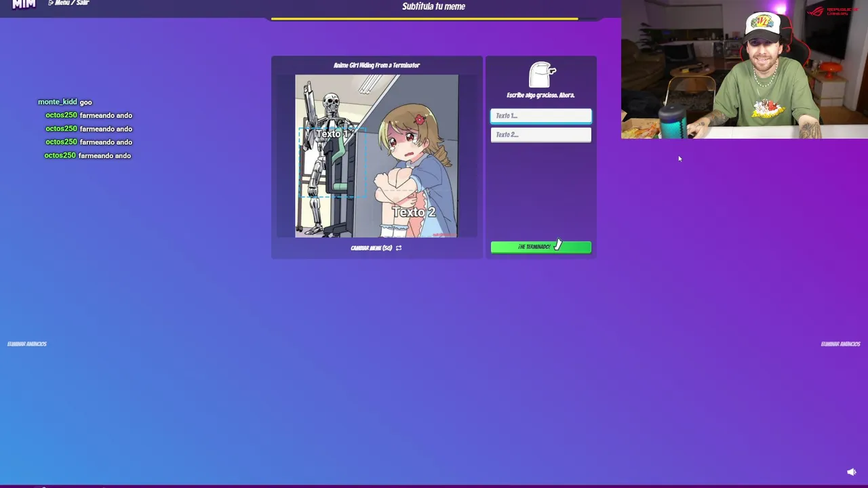Focus the Texto 2 input field
The image size is (868, 488).
click(x=540, y=135)
